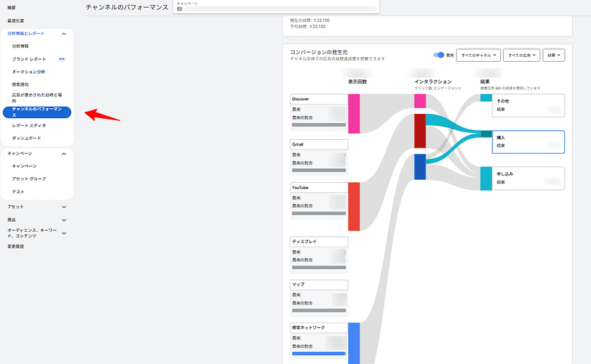591x364 pixels.
Task: Expand オーディエンス、キーワード、コンテンツ section
Action: 64,233
